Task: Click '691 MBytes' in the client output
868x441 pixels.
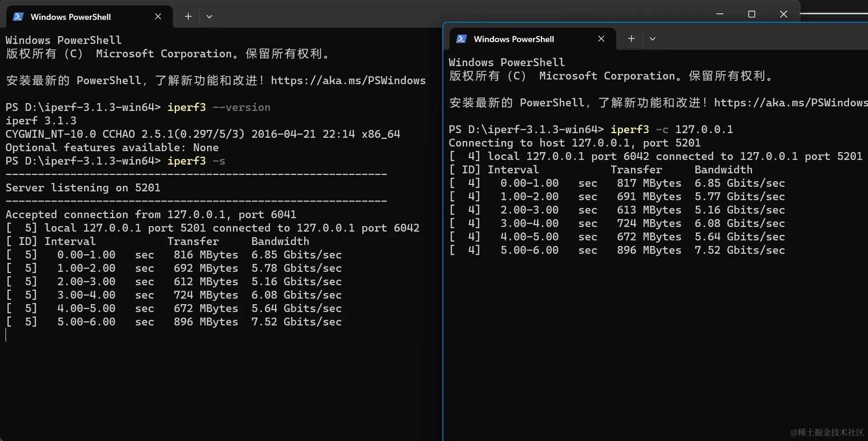Action: (649, 196)
